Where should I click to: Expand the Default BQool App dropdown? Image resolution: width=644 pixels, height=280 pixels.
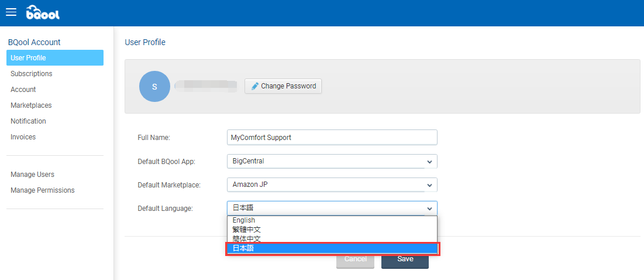tap(332, 161)
